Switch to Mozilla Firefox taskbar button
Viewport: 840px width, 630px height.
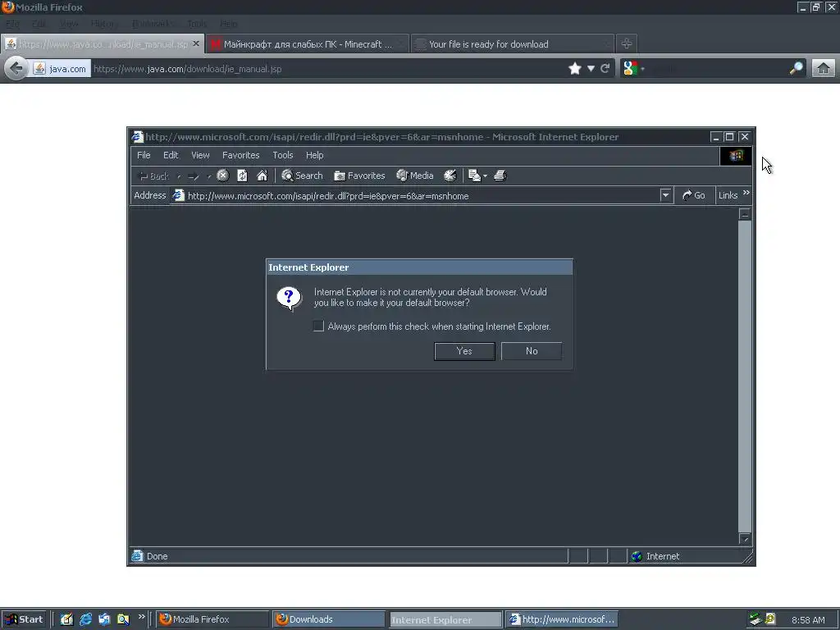(212, 619)
